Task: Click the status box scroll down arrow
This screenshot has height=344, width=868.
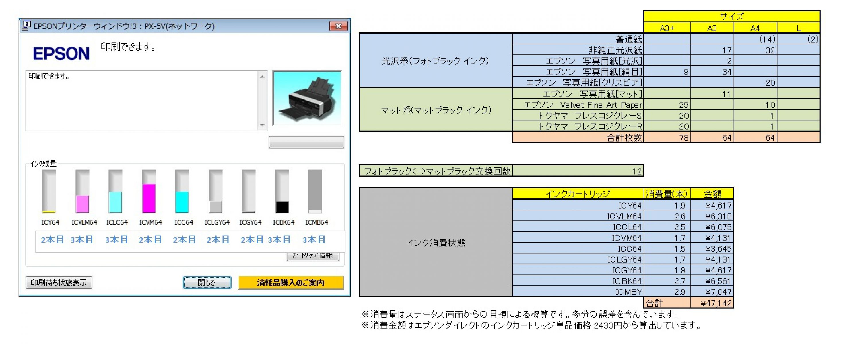Action: pyautogui.click(x=262, y=125)
